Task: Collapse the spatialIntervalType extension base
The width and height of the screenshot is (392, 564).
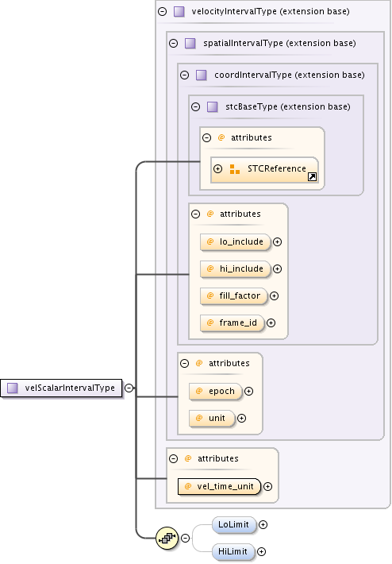Action: [x=174, y=44]
